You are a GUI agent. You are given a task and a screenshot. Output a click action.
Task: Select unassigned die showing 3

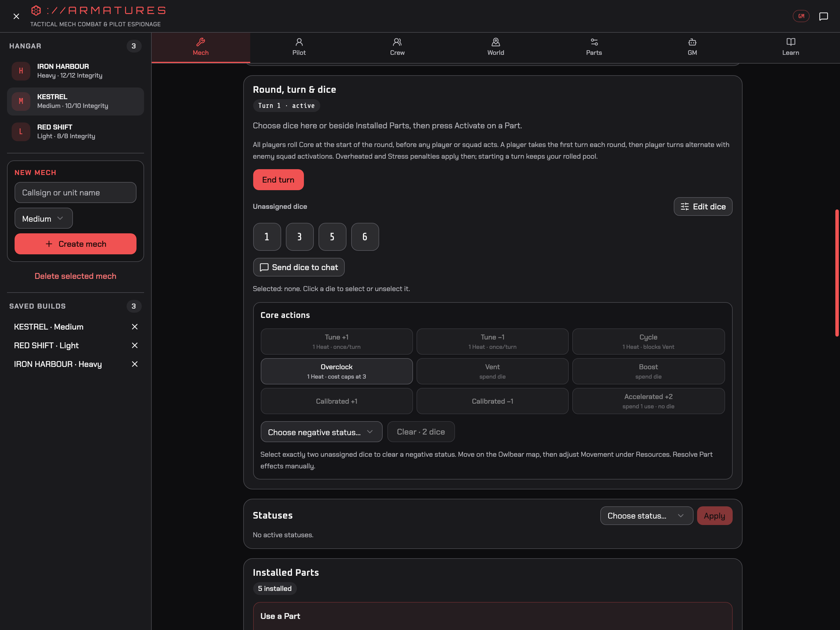(300, 237)
